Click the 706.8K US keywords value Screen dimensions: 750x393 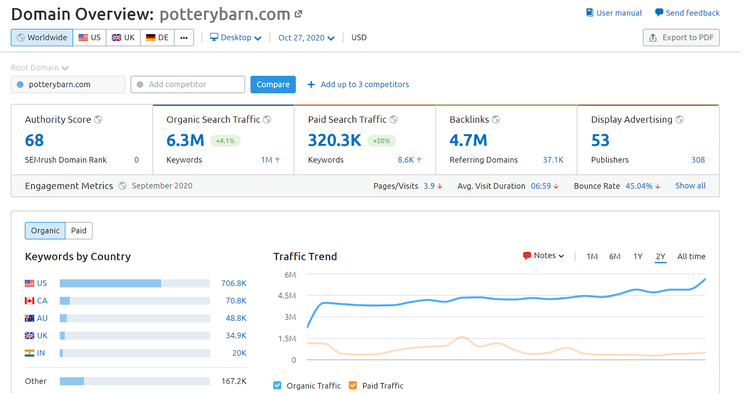(x=234, y=284)
